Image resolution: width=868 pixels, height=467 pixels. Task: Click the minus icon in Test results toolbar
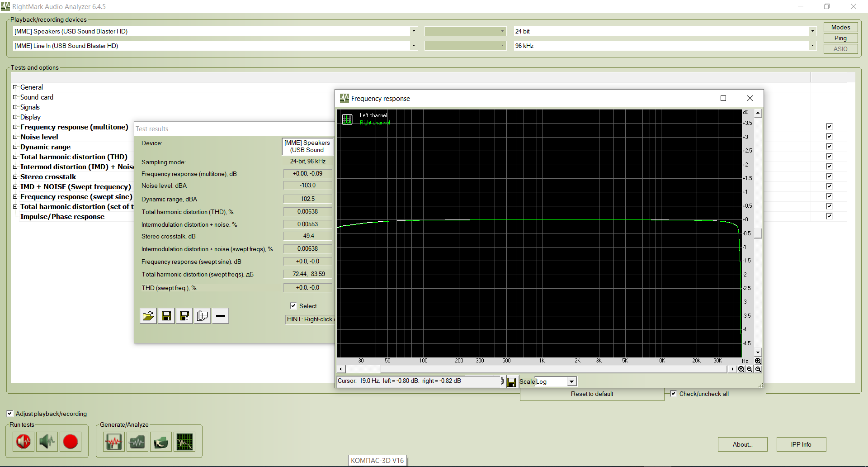pos(221,316)
